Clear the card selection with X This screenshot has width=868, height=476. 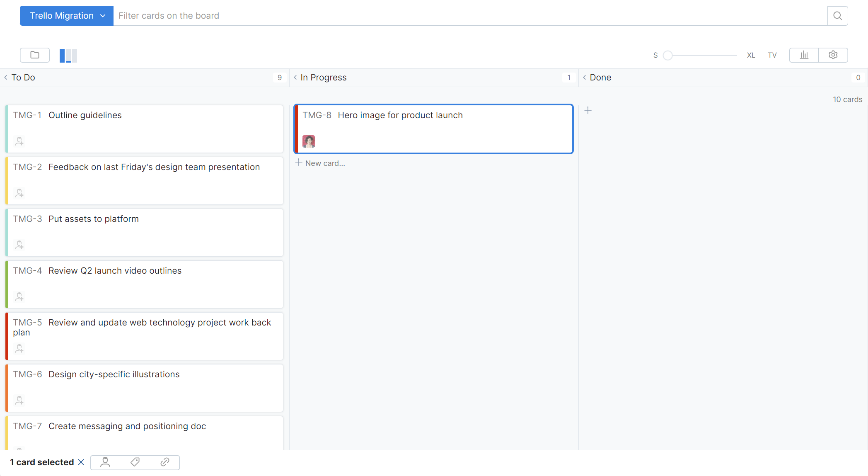point(81,462)
